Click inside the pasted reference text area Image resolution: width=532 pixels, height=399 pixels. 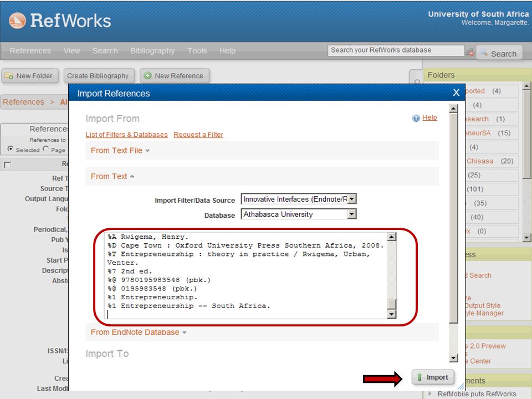point(247,275)
